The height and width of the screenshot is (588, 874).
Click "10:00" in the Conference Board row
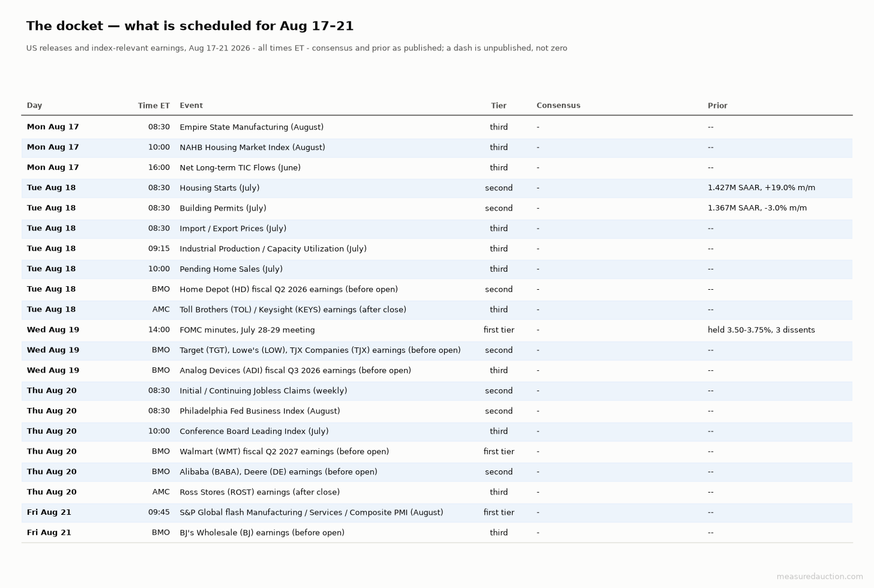(x=159, y=431)
